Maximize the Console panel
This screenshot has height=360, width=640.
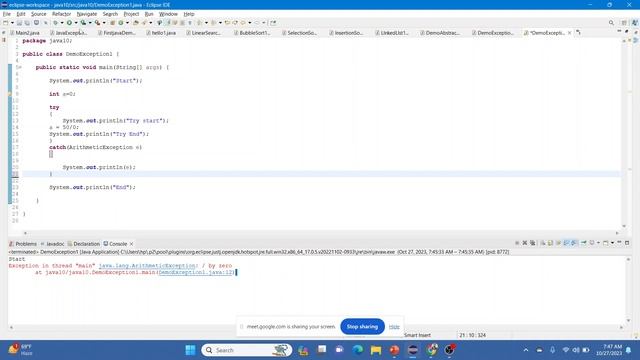point(627,243)
